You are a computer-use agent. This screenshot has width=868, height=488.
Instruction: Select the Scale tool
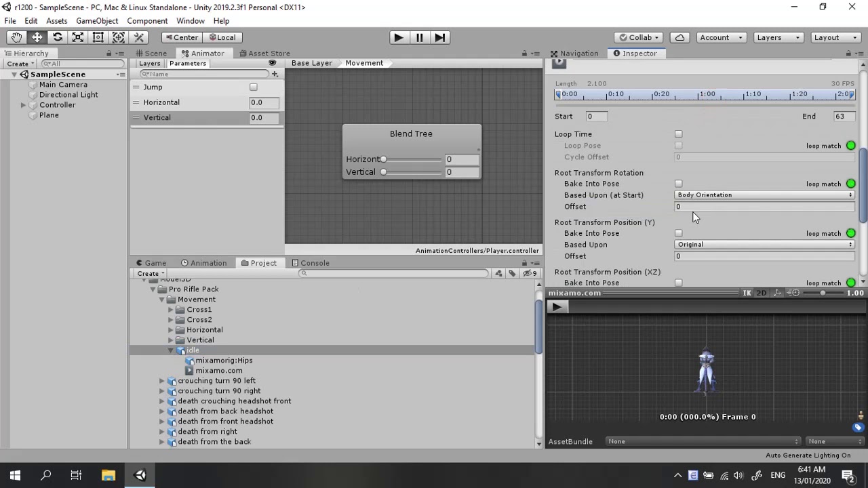78,37
